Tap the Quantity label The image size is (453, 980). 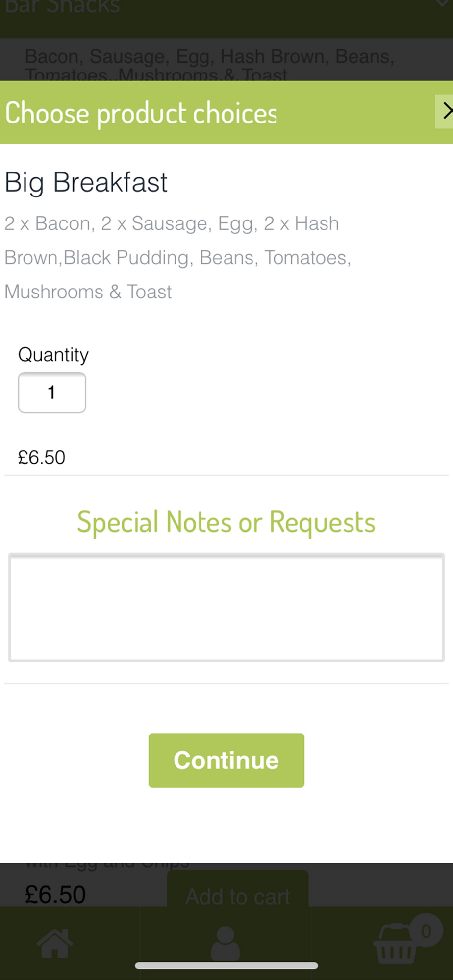click(53, 354)
